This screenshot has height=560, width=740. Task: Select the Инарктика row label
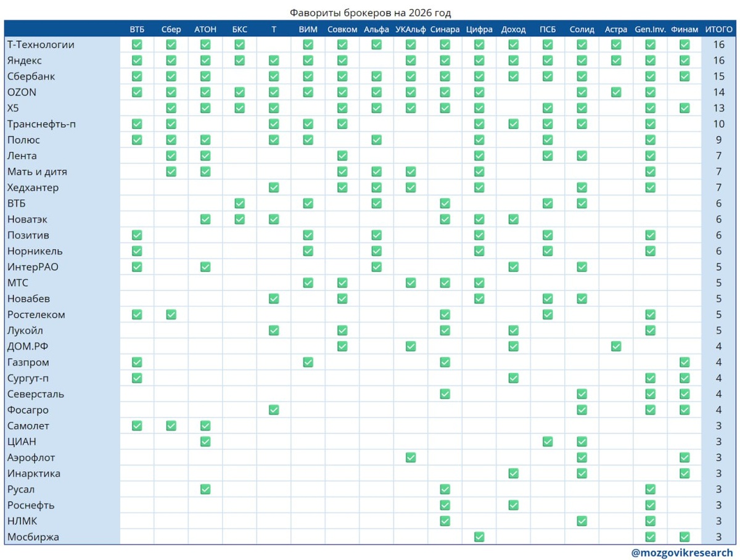(x=34, y=474)
